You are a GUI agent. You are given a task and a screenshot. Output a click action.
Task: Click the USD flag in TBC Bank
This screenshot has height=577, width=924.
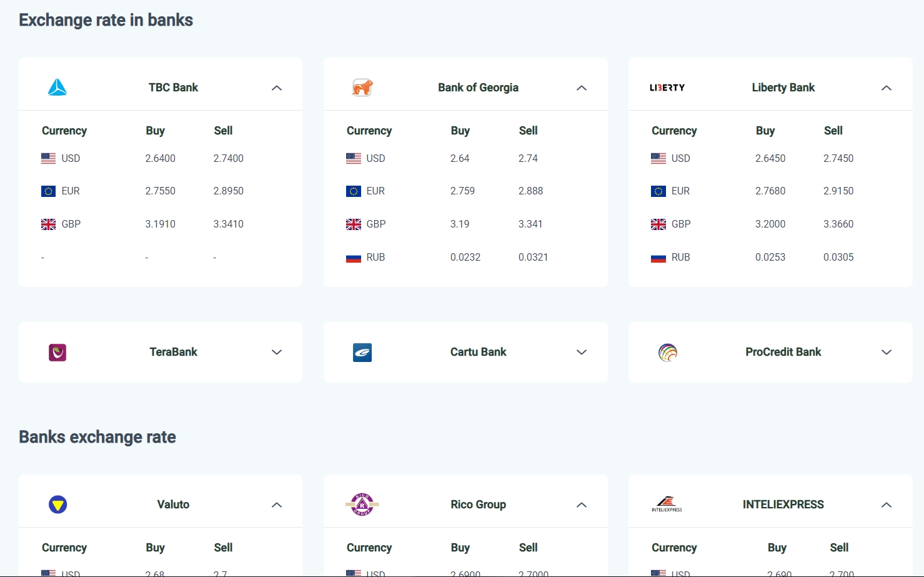tap(49, 158)
